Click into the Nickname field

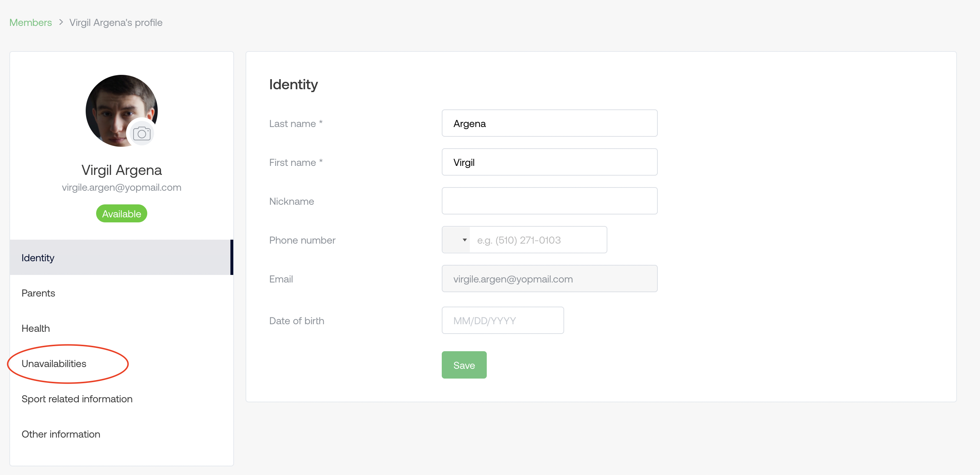pos(549,201)
